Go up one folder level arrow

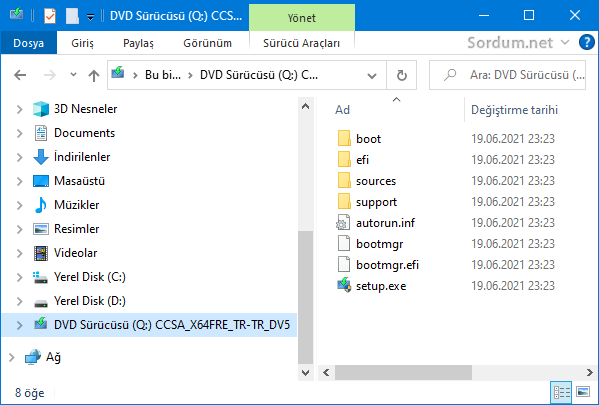click(94, 75)
